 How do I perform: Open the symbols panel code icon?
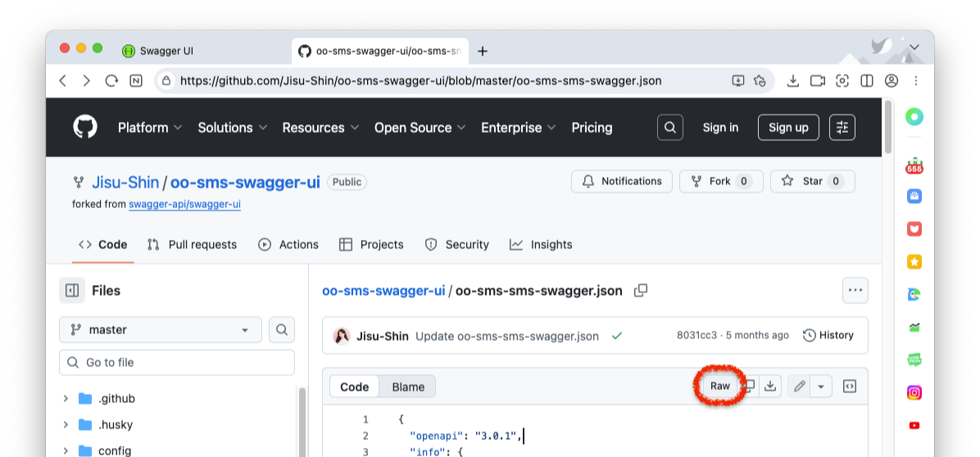tap(850, 387)
